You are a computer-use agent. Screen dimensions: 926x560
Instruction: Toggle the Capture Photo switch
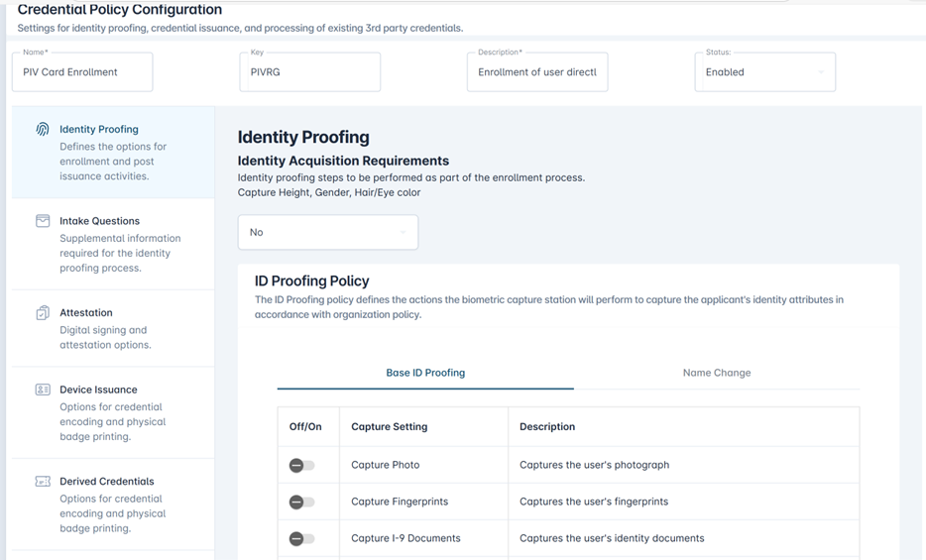pos(301,465)
